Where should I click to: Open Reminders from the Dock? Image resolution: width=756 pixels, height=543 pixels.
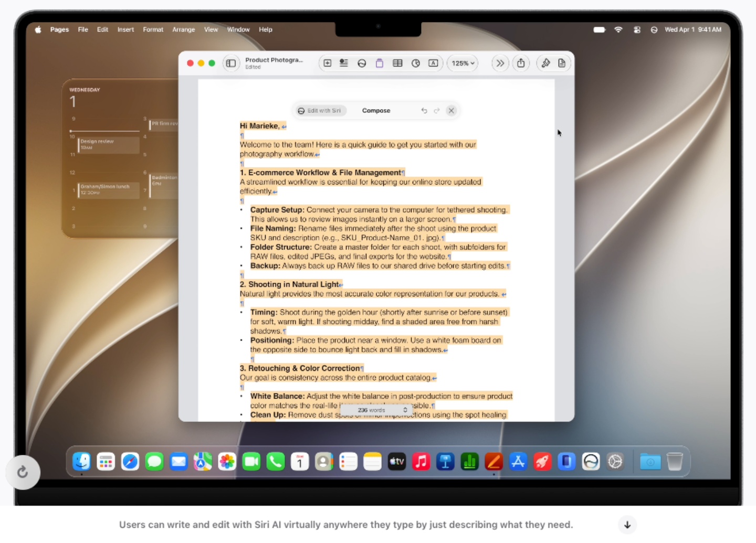pos(349,462)
